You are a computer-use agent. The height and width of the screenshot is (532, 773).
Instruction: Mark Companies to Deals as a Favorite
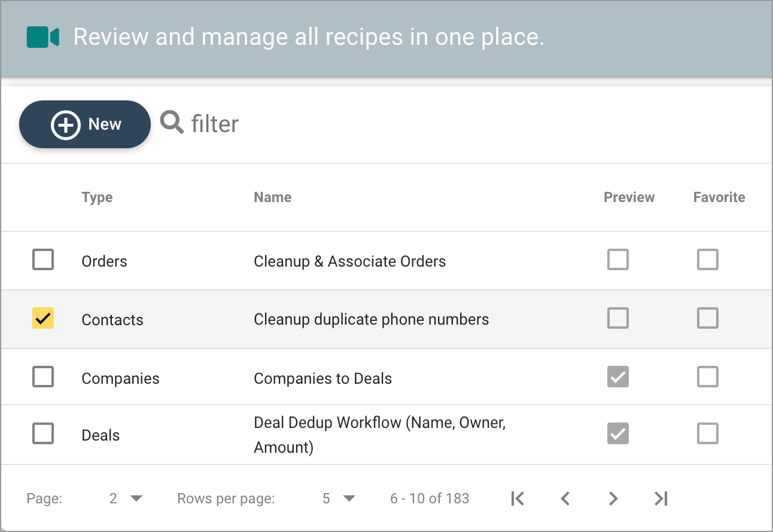707,377
